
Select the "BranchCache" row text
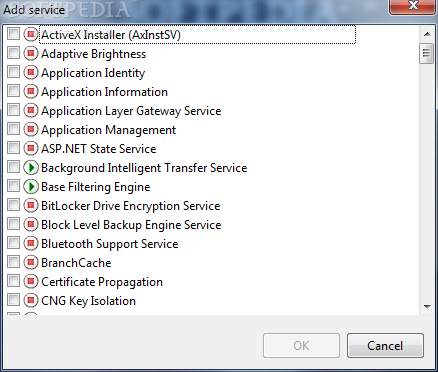76,263
